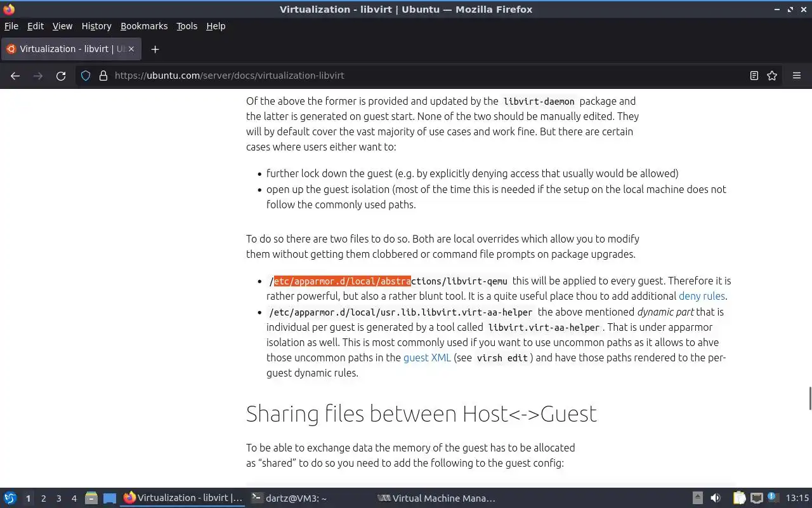Reload the current page

(61, 76)
